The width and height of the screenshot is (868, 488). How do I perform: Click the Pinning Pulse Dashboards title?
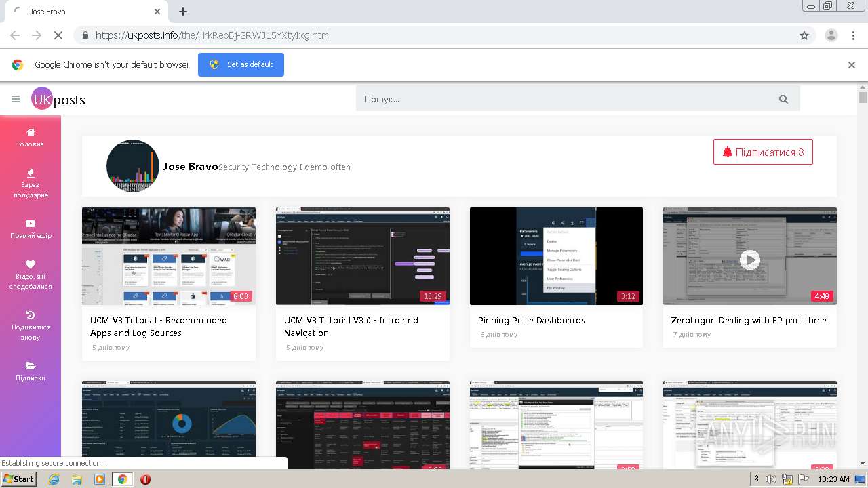click(x=531, y=320)
